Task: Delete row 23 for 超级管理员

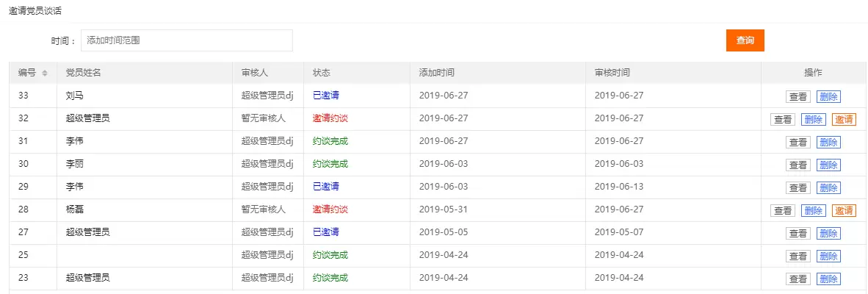Action: point(828,279)
